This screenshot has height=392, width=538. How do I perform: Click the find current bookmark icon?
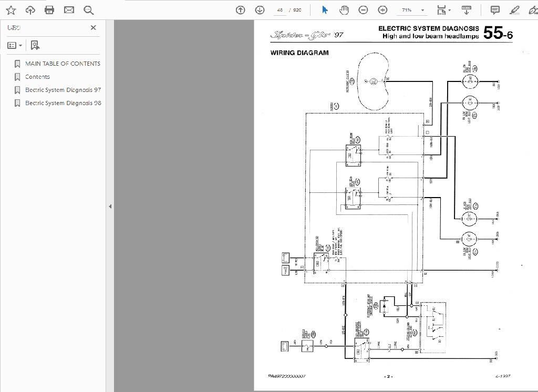tap(35, 45)
